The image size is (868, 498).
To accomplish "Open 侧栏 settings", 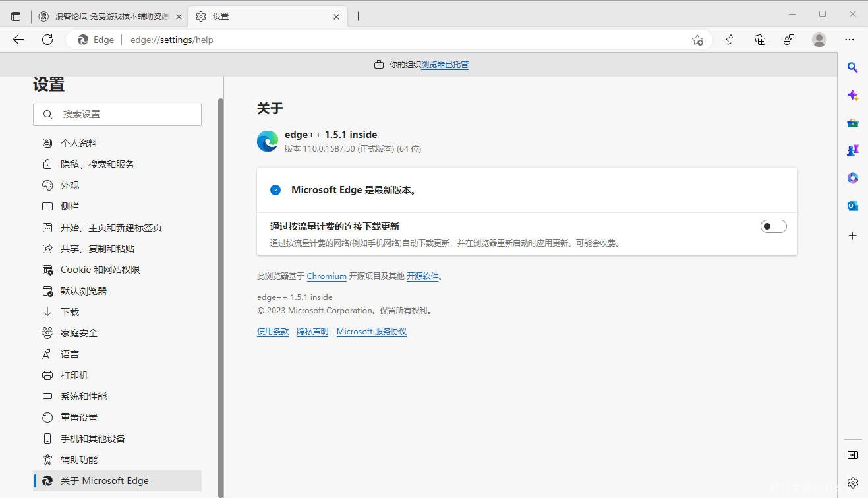I will [x=117, y=206].
